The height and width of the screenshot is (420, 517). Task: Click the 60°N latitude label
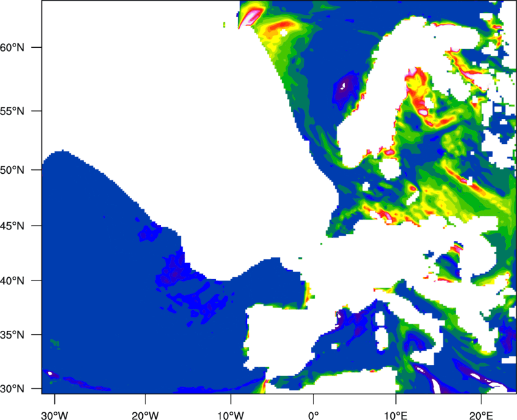[12, 47]
